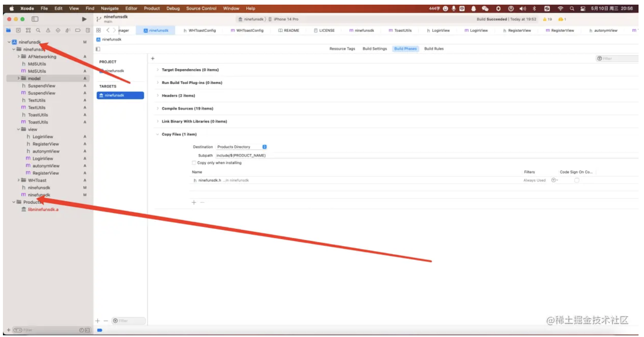This screenshot has width=644, height=337.
Task: Collapse Copy Files (1 item) section
Action: point(158,134)
